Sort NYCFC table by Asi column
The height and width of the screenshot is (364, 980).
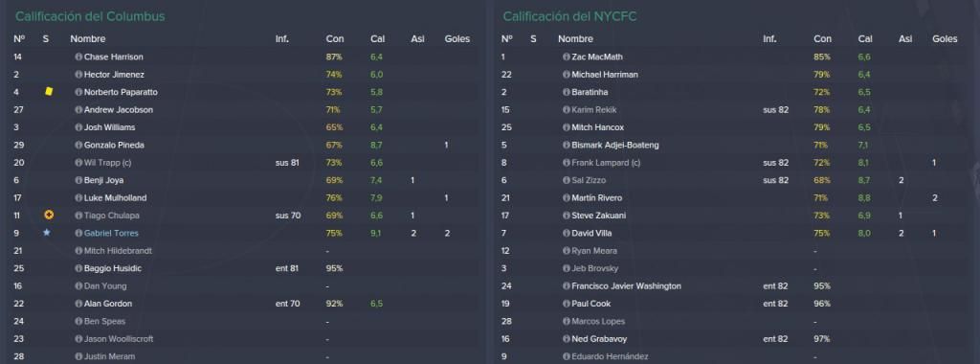point(905,38)
